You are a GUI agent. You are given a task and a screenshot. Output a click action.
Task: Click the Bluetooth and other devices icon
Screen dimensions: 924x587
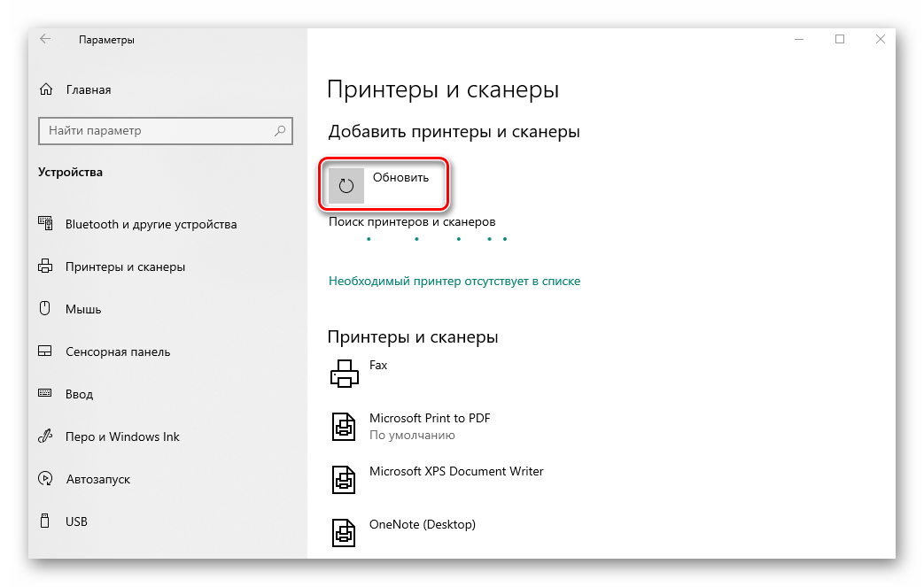pos(46,224)
